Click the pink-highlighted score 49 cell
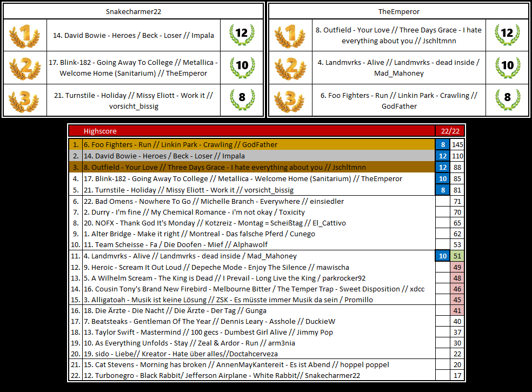Image resolution: width=532 pixels, height=392 pixels. click(x=457, y=268)
